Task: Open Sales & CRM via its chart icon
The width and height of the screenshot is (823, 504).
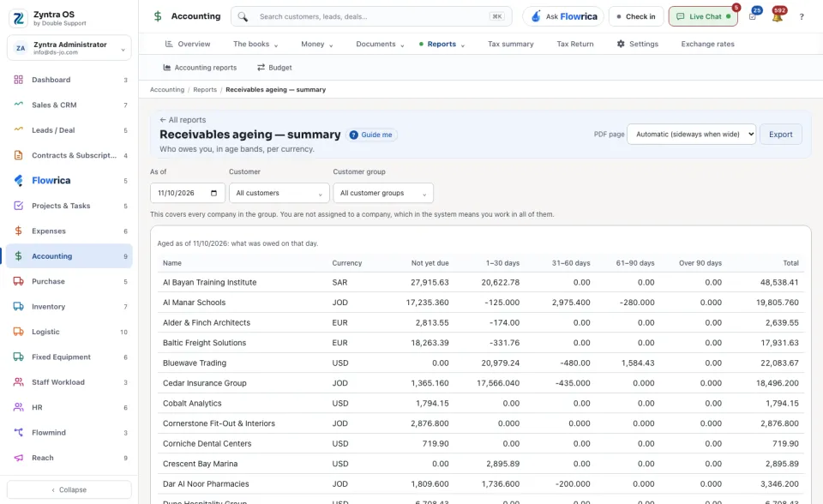Action: pos(18,105)
